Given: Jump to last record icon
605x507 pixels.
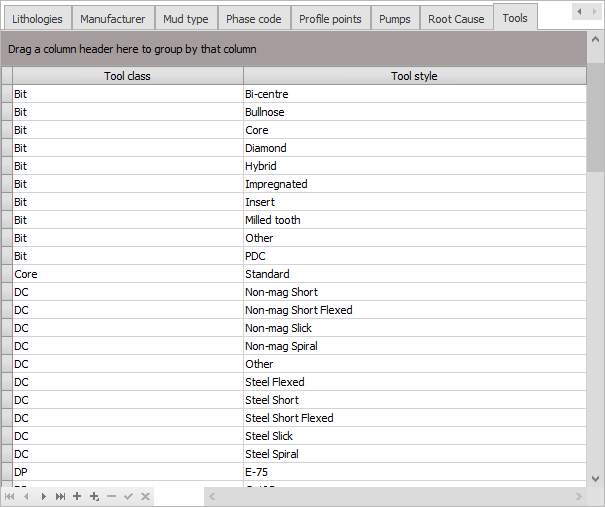Looking at the screenshot, I should [61, 497].
